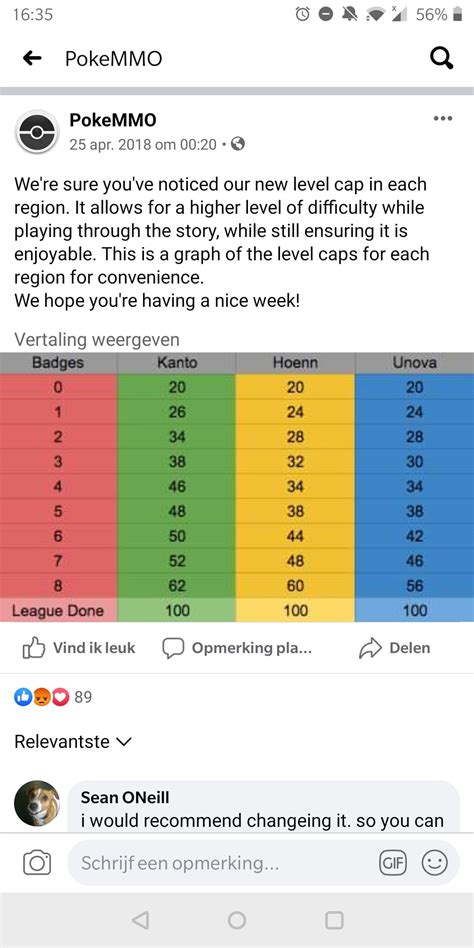
Task: Tap the back arrow in the header
Action: point(31,59)
